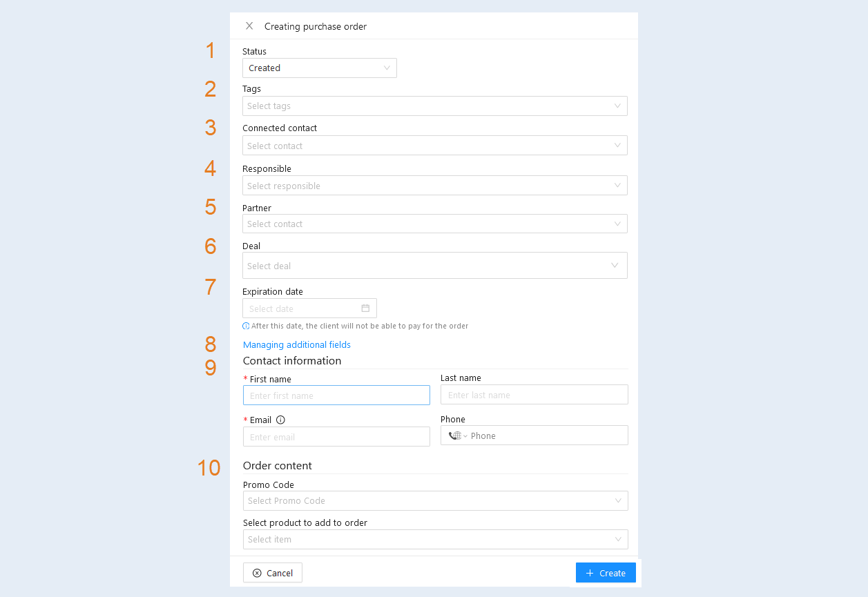Open the Select item product dropdown
Viewport: 868px width, 597px height.
click(x=436, y=539)
